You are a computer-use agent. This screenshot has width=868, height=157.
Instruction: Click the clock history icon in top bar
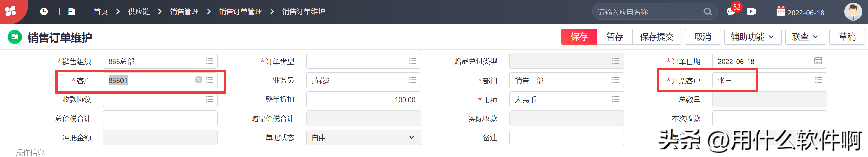[44, 12]
